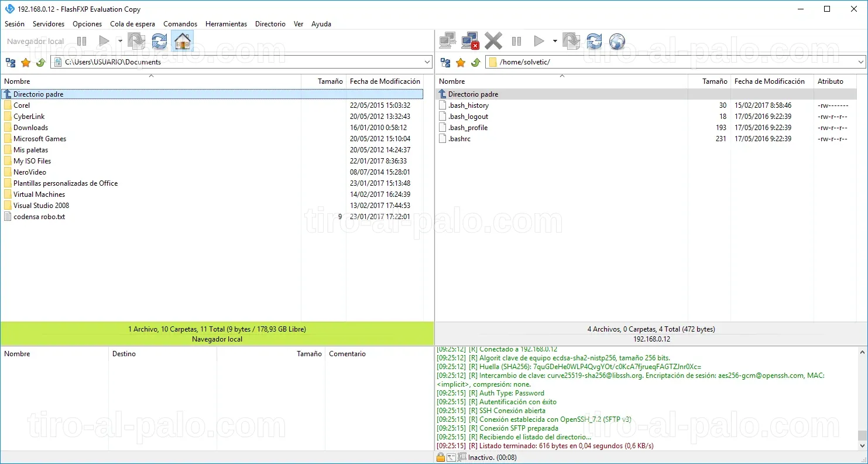This screenshot has height=464, width=868.
Task: Go up one folder using local green arrow
Action: [40, 62]
